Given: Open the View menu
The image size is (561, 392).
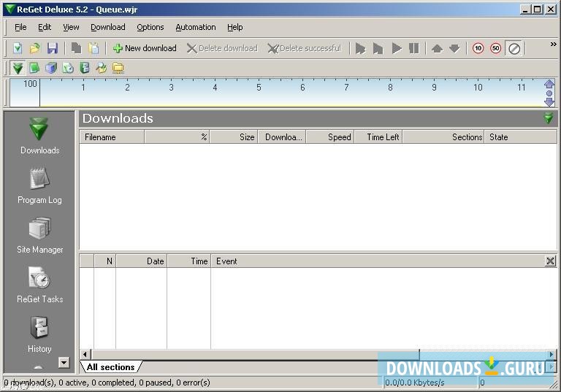Looking at the screenshot, I should [71, 27].
